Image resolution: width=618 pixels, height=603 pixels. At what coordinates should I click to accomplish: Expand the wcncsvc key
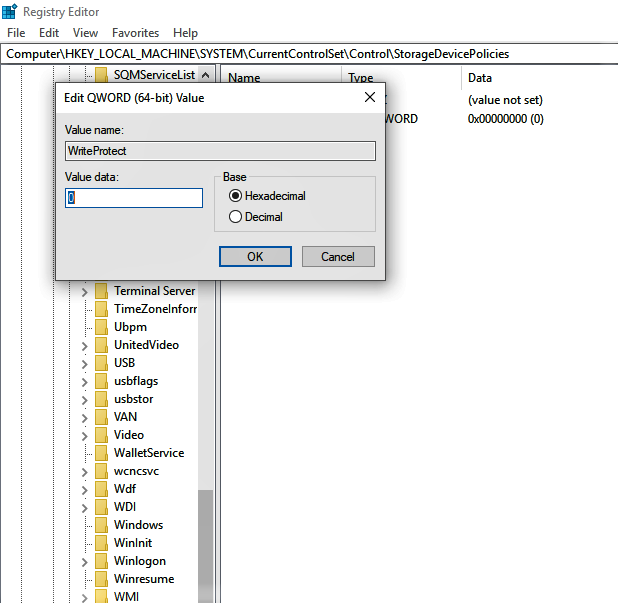tap(85, 472)
